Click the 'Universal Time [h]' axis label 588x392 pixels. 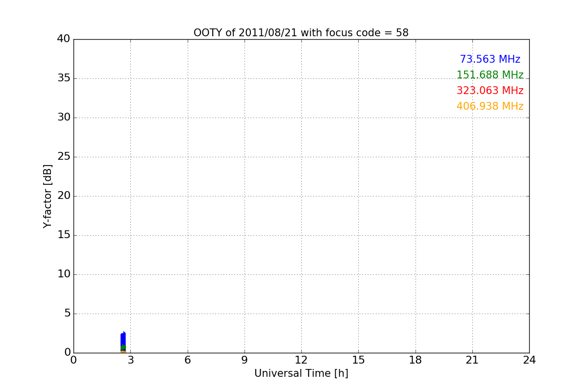(301, 373)
